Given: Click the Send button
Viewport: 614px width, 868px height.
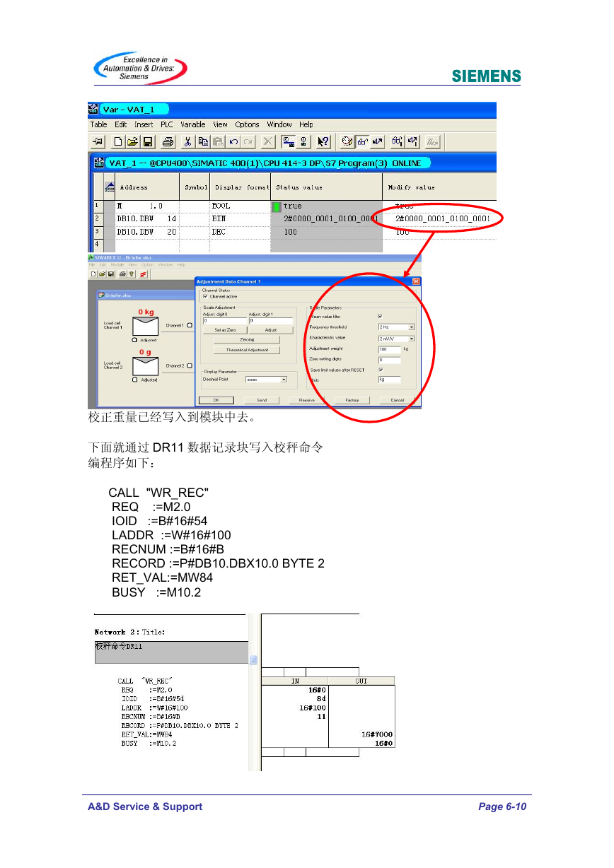Looking at the screenshot, I should 262,400.
